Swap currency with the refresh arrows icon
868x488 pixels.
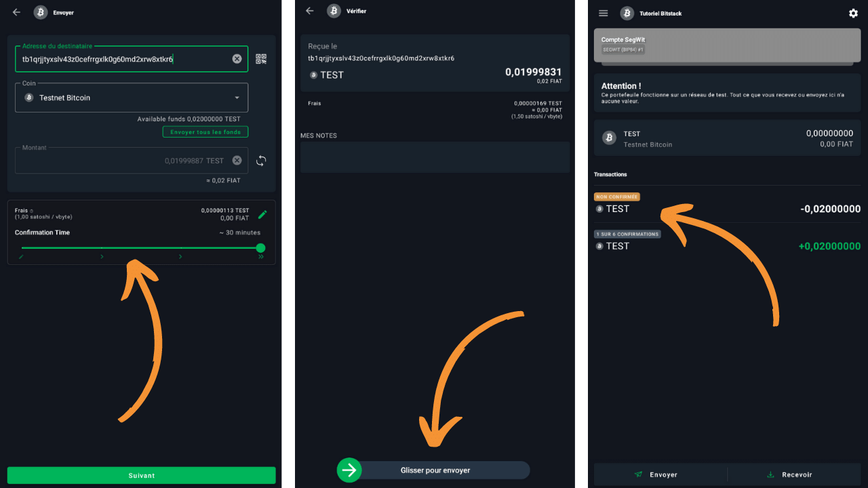[x=261, y=161]
